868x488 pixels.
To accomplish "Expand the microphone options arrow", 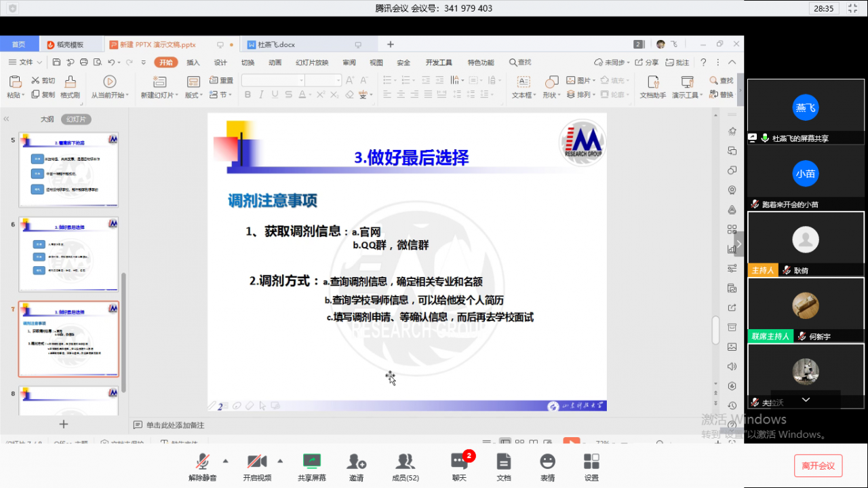I will point(226,462).
